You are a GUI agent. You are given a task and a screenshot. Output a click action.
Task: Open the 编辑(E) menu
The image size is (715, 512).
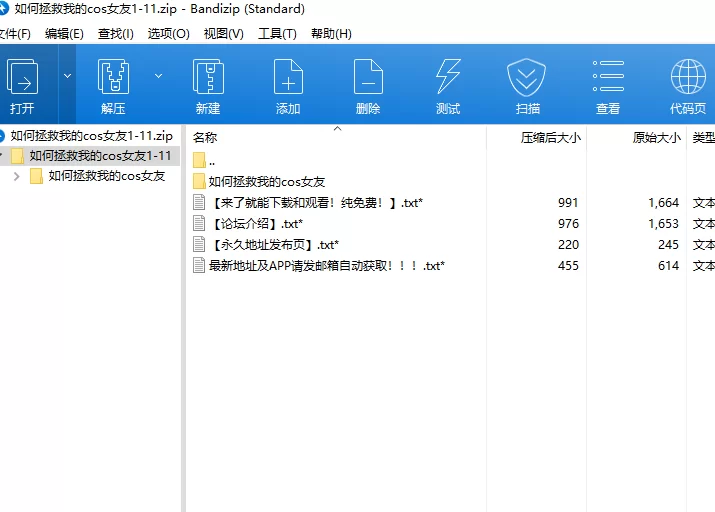coord(64,34)
